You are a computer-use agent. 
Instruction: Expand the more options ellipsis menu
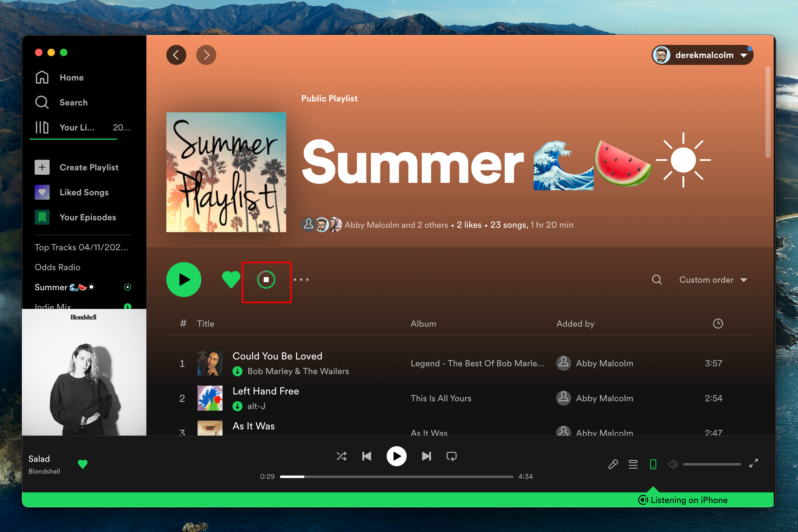point(301,280)
